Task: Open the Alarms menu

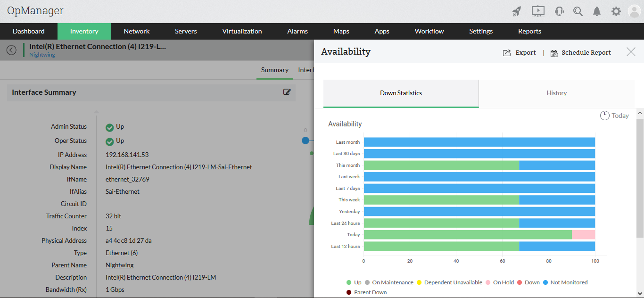Action: (297, 31)
